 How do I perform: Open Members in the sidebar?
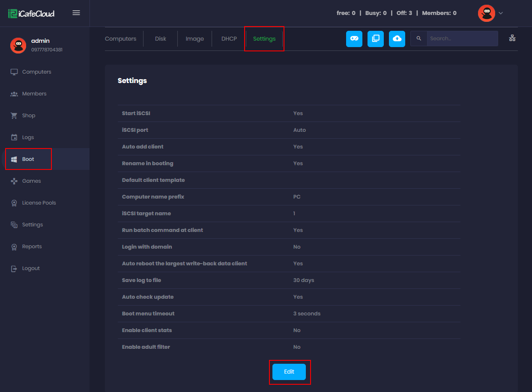click(x=34, y=94)
